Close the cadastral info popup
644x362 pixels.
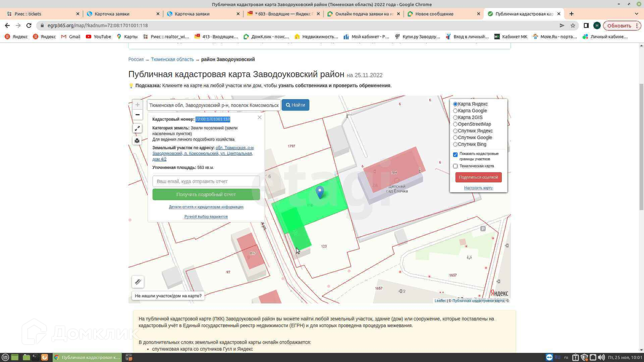[x=259, y=117]
